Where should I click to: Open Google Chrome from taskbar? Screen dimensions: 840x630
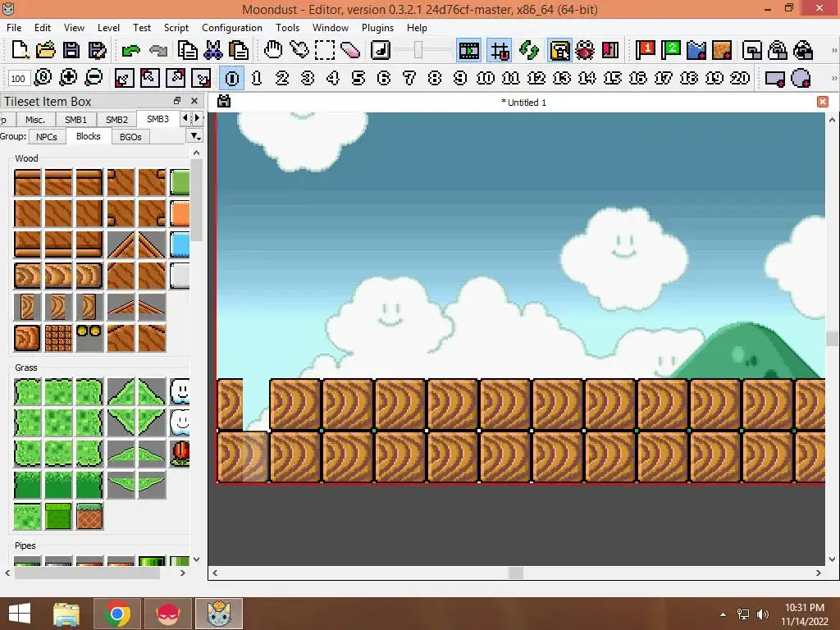(x=117, y=614)
